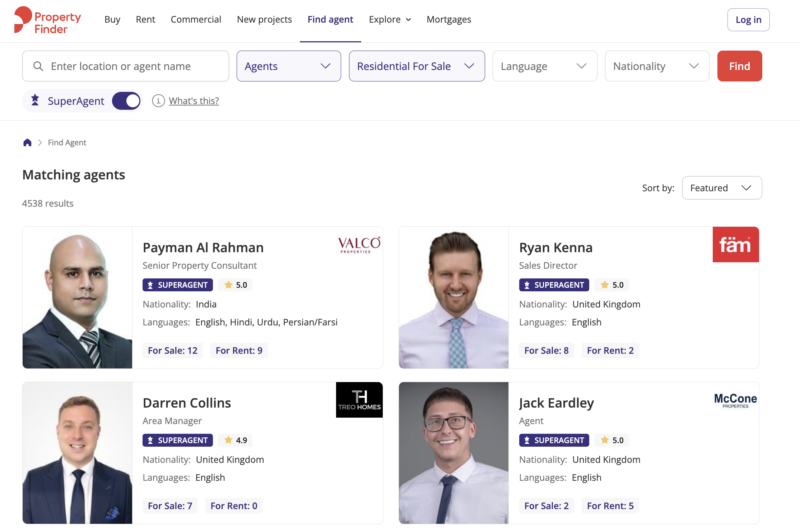Click the Treo Homes logo

coord(359,399)
